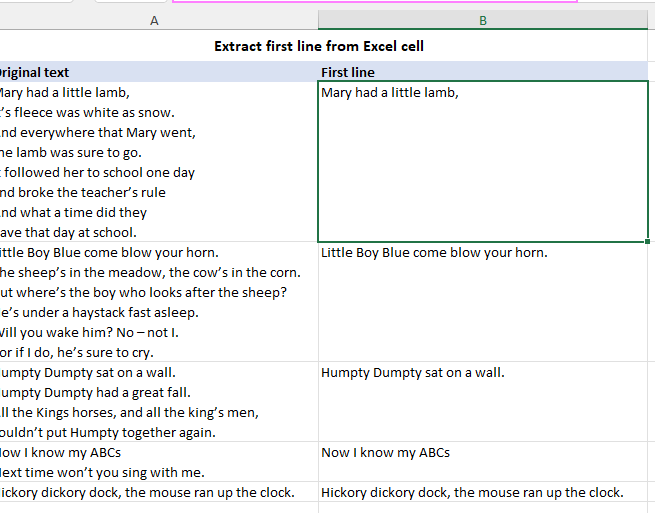Click the fill handle of the selected cell
This screenshot has width=655, height=513.
pyautogui.click(x=648, y=241)
